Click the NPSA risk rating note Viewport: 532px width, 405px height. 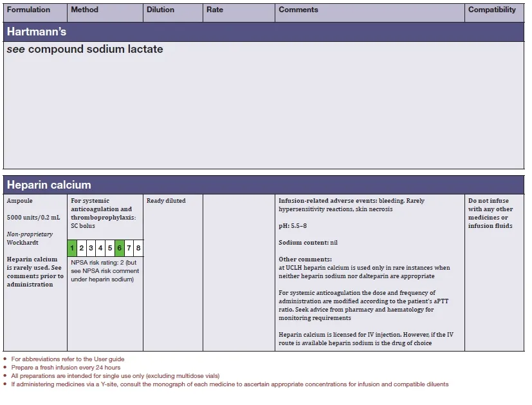point(105,271)
